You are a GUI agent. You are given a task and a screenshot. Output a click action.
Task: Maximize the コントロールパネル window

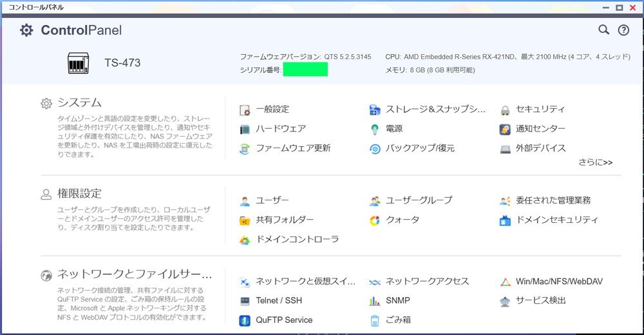[x=619, y=7]
